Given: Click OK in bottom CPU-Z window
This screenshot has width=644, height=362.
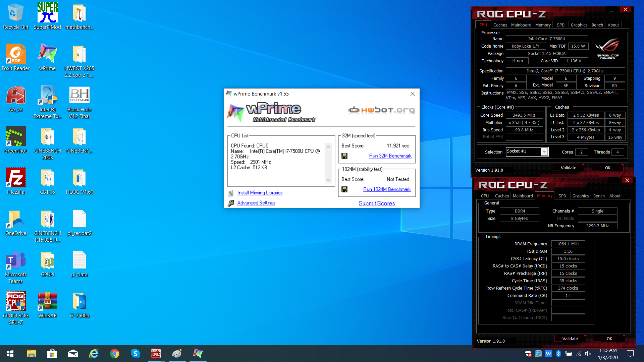Looking at the screenshot, I should [x=609, y=339].
